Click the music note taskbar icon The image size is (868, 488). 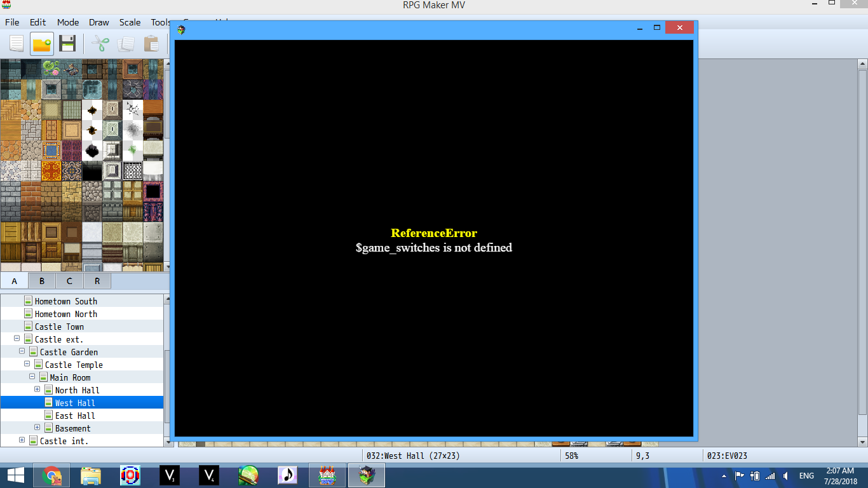tap(288, 475)
